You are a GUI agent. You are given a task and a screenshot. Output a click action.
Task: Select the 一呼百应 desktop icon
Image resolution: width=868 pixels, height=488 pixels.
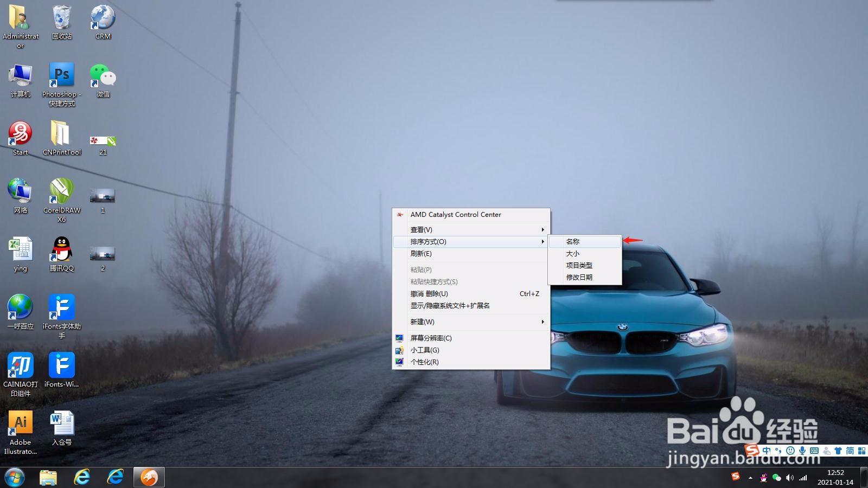pos(21,307)
